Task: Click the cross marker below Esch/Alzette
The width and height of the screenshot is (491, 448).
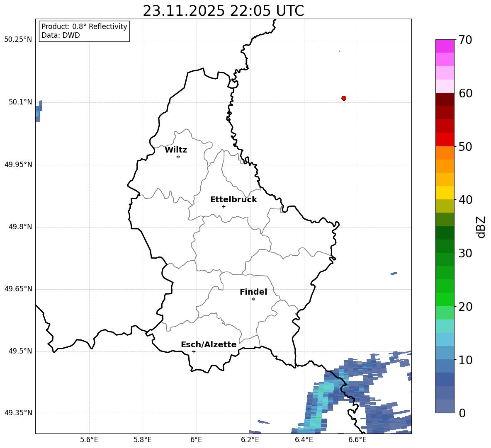Action: 194,351
